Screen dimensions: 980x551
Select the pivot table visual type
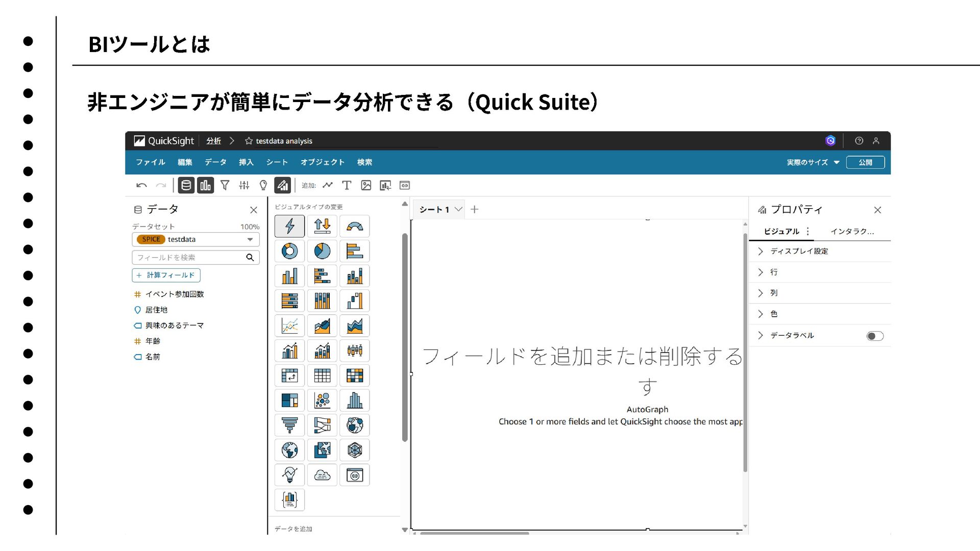tap(289, 375)
